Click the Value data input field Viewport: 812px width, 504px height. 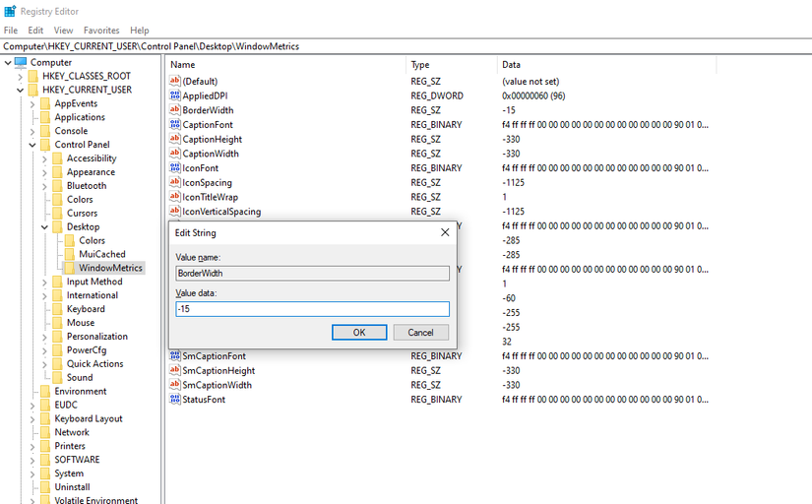312,309
